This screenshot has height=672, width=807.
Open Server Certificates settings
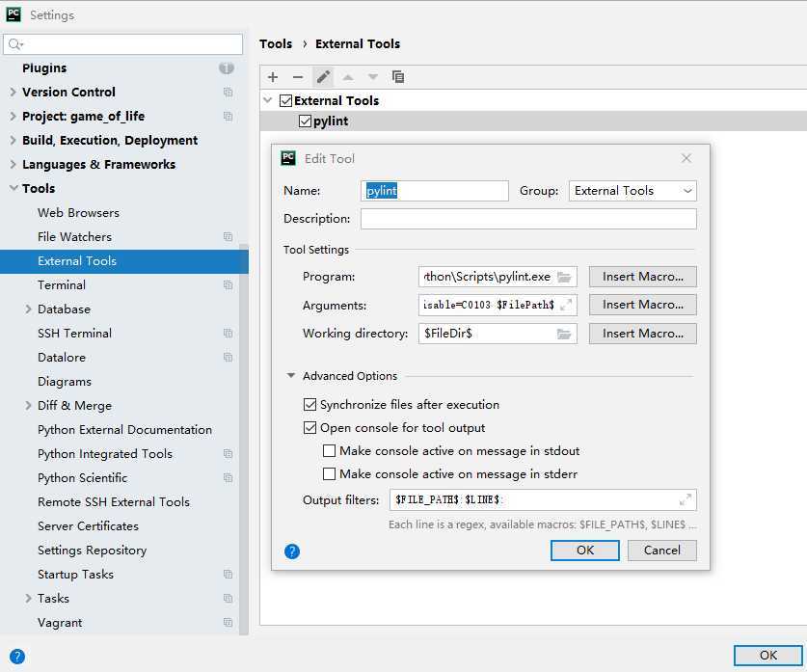[x=88, y=525]
